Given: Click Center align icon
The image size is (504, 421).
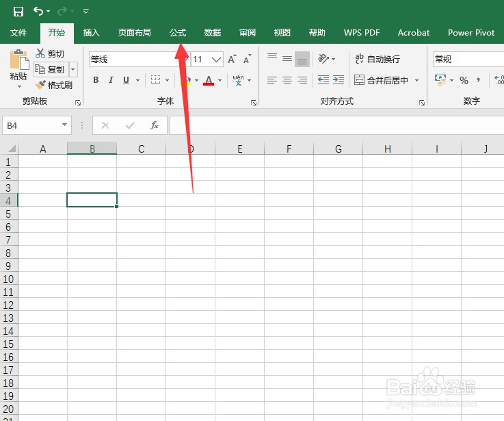Looking at the screenshot, I should 287,80.
